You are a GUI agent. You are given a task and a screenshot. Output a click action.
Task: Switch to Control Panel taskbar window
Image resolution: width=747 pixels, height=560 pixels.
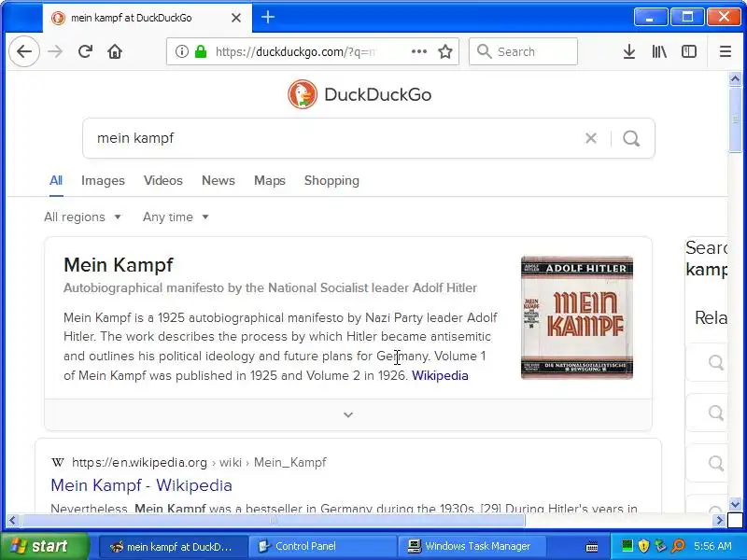pos(323,546)
